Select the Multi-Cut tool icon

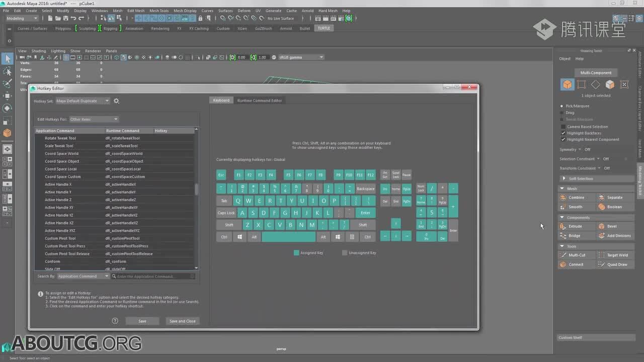click(563, 255)
